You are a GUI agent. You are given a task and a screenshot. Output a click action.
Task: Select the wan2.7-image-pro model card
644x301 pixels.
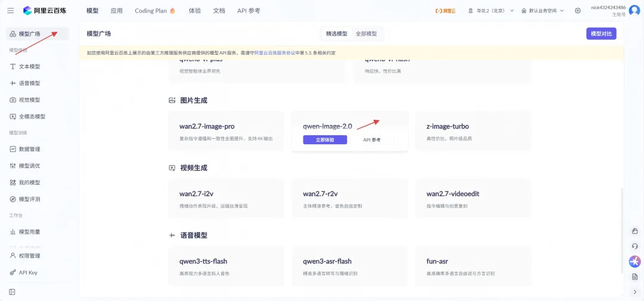tap(226, 131)
